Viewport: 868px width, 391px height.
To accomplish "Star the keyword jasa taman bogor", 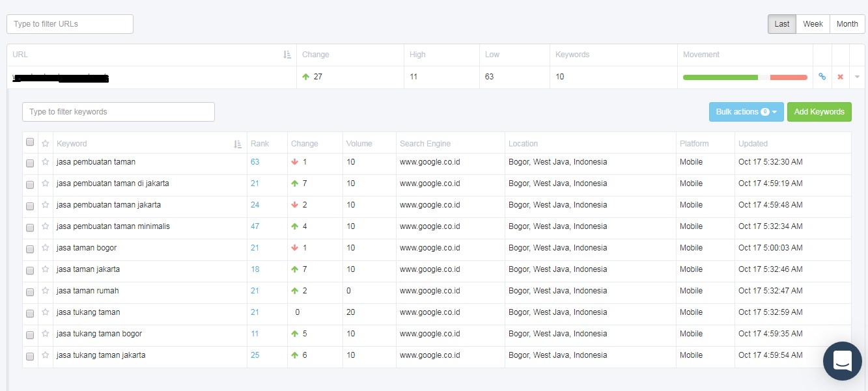I will (x=46, y=248).
